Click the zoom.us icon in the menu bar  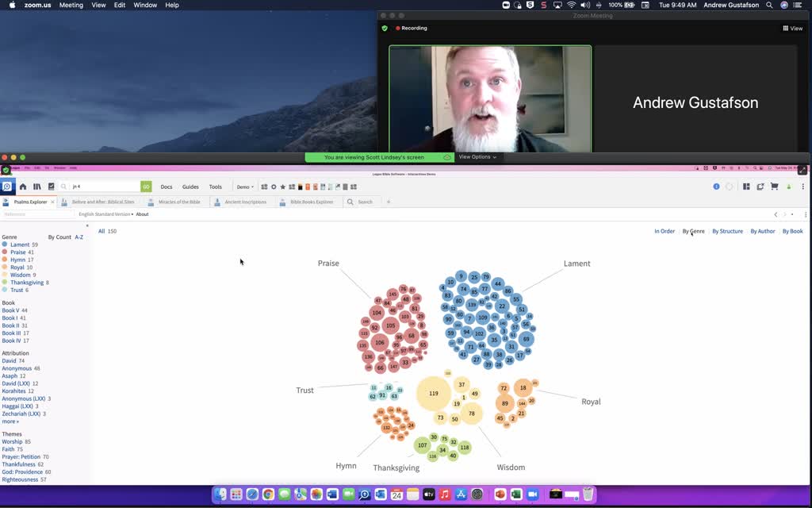click(39, 5)
